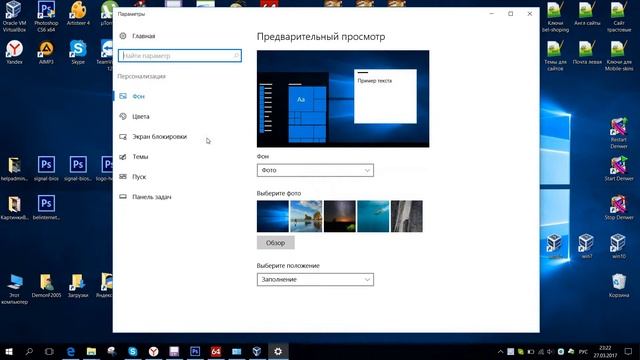Select the Темы для сайтов file

coord(555,56)
